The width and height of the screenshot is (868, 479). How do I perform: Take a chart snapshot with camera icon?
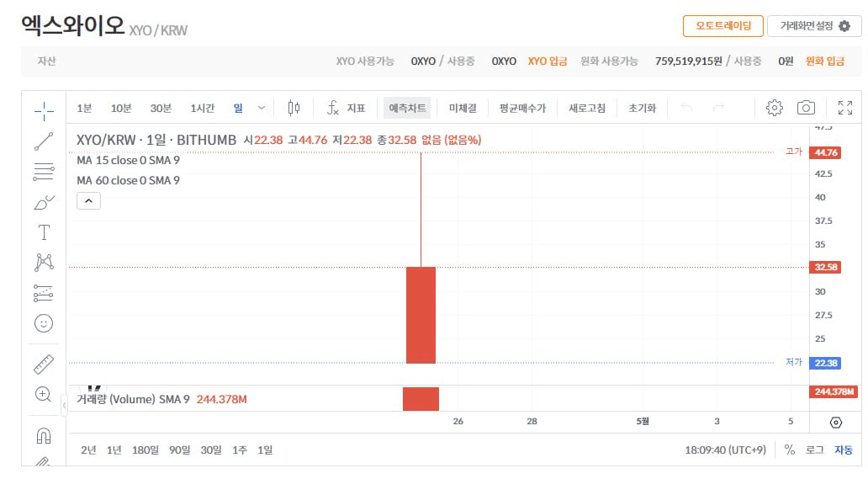pyautogui.click(x=806, y=108)
